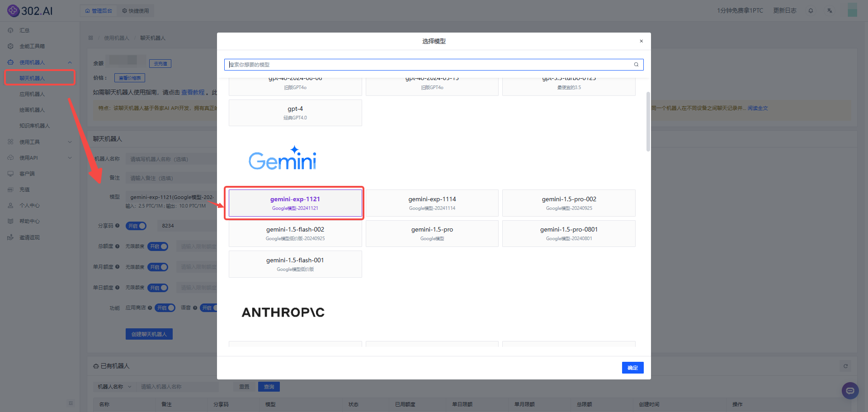This screenshot has width=868, height=412.
Task: Expand the 使用API sidebar group
Action: [x=40, y=158]
